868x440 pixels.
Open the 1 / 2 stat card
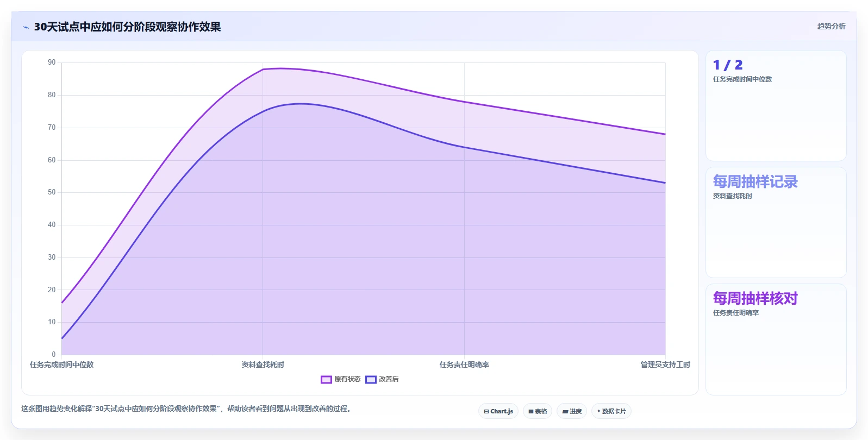tap(776, 106)
